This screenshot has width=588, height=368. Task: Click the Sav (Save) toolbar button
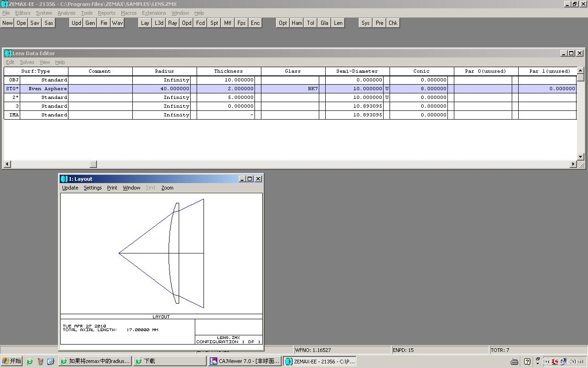pyautogui.click(x=35, y=23)
